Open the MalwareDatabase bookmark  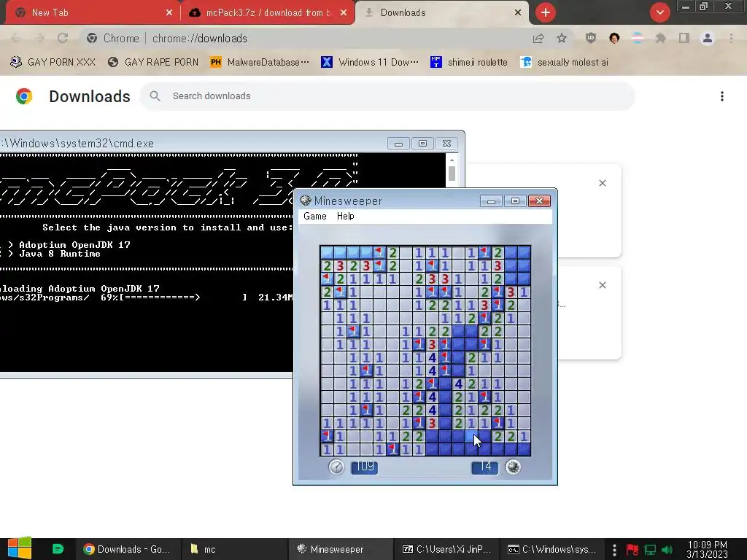(x=260, y=63)
